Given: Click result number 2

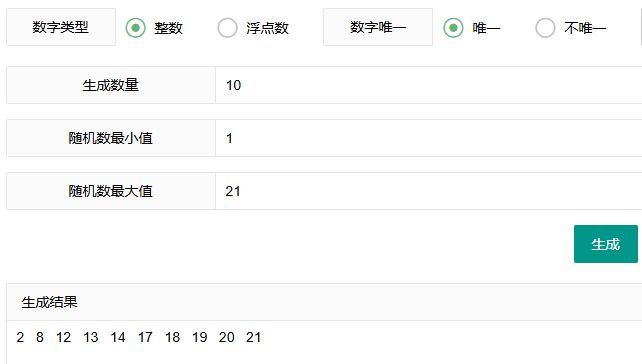Looking at the screenshot, I should [20, 337].
